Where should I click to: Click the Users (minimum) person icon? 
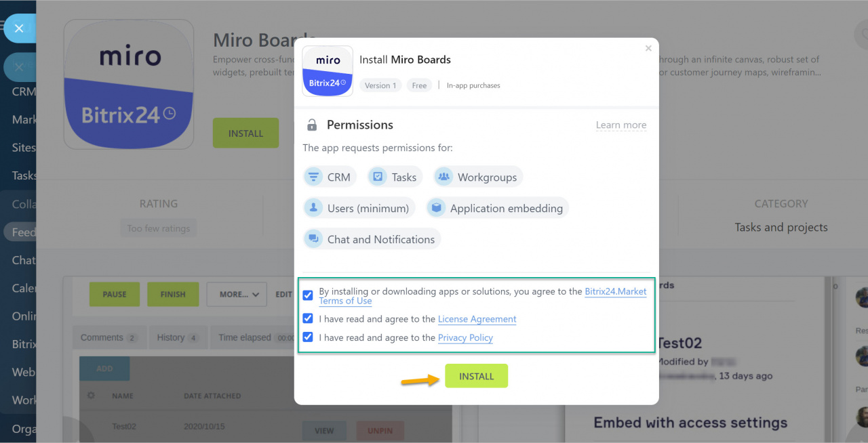coord(313,208)
